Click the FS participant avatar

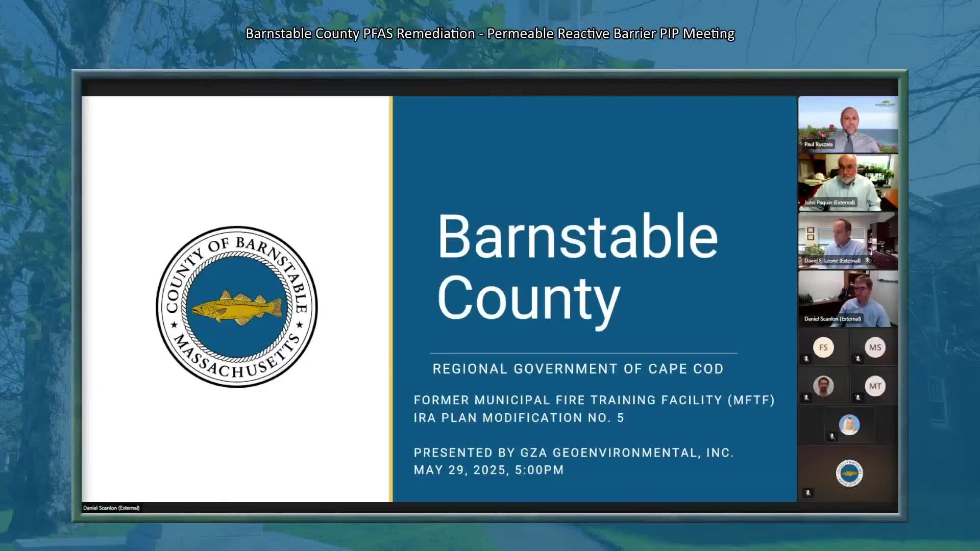pyautogui.click(x=823, y=347)
